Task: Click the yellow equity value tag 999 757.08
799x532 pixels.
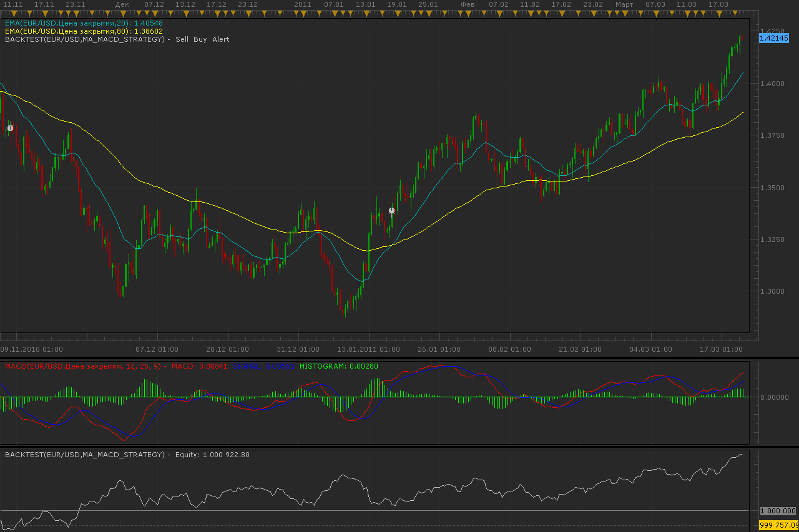Action: tap(778, 526)
